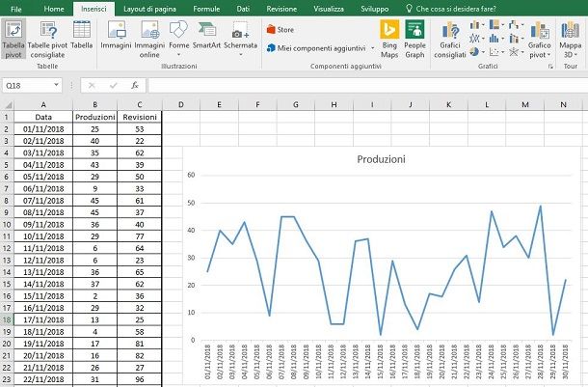Select column G header
This screenshot has width=588, height=387.
pos(296,105)
